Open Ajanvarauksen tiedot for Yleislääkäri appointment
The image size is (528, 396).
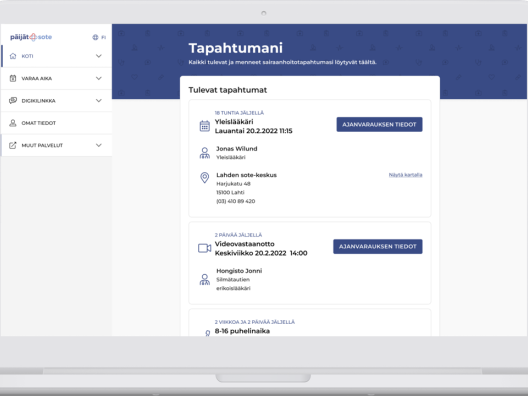[x=379, y=125]
